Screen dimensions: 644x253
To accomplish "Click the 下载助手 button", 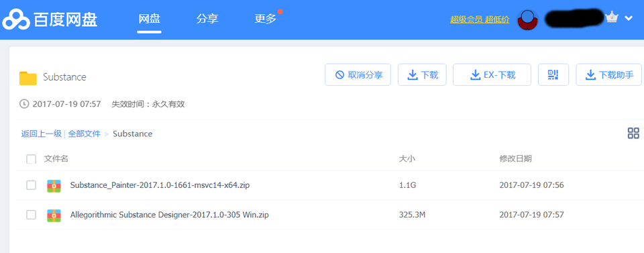I will click(x=608, y=74).
